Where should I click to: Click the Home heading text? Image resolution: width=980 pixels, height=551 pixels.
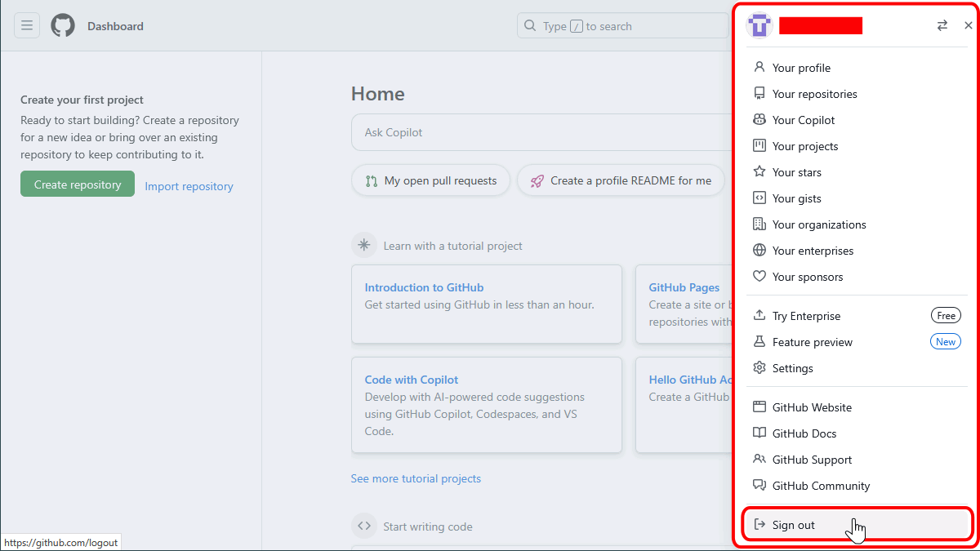[x=377, y=94]
